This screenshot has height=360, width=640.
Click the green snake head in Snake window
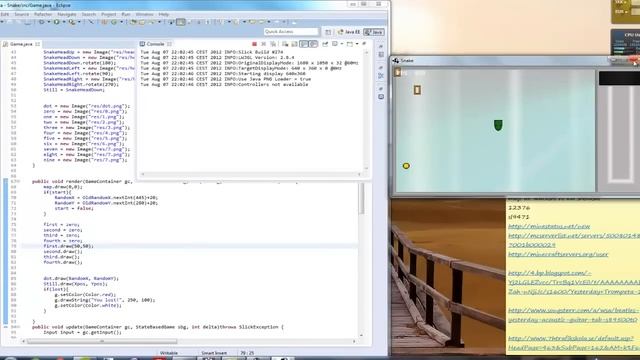click(x=498, y=125)
